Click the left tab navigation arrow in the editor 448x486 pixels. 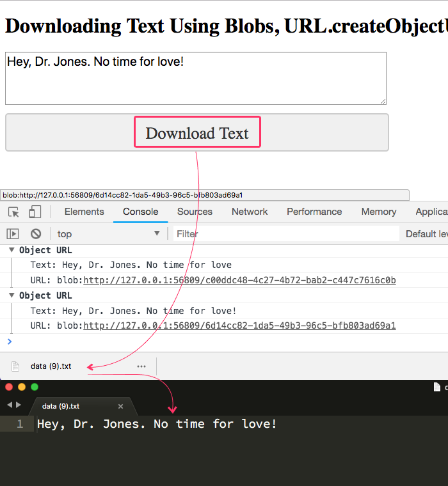(9, 405)
